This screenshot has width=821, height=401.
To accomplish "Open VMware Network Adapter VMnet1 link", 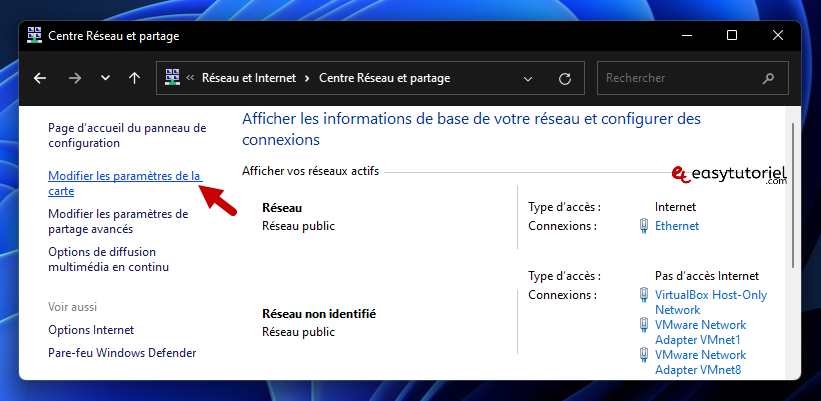I will [701, 332].
